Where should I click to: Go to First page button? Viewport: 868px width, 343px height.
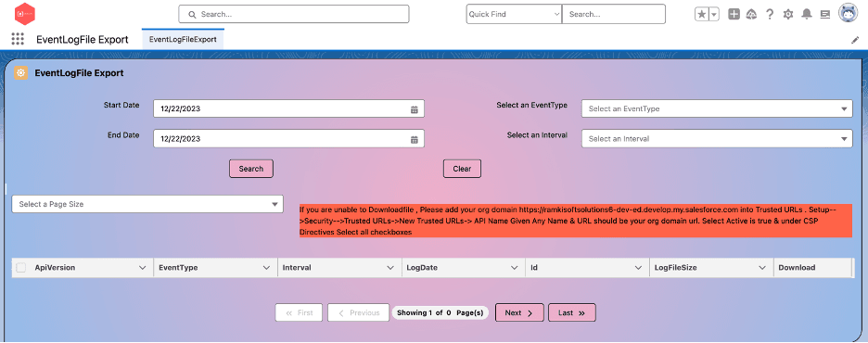299,312
